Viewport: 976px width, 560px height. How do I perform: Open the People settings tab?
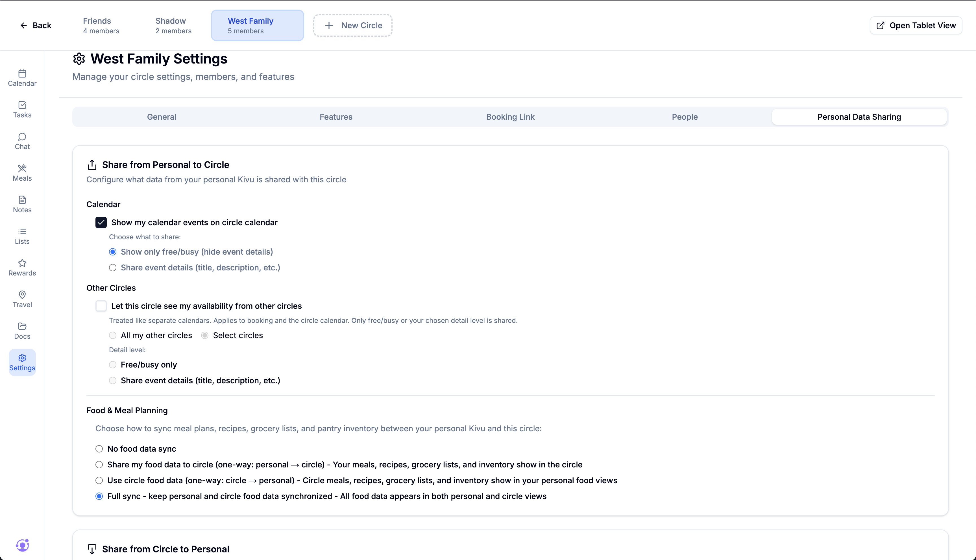click(685, 117)
